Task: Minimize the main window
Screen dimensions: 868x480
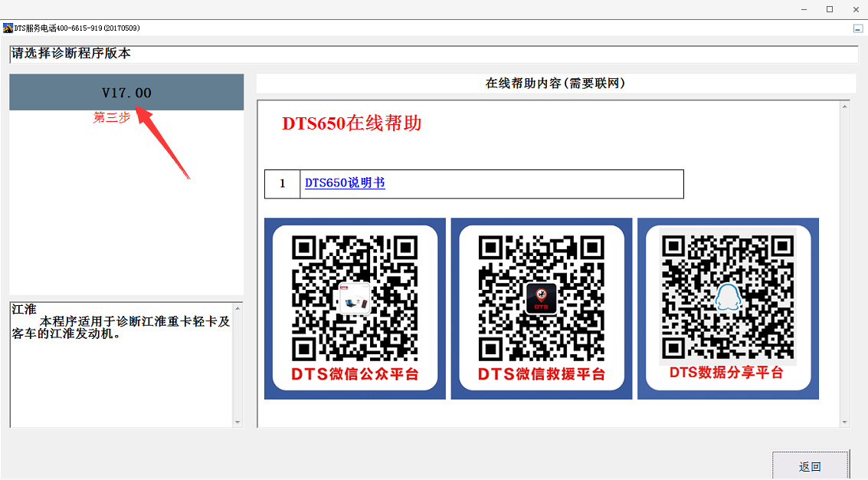Action: pyautogui.click(x=804, y=9)
